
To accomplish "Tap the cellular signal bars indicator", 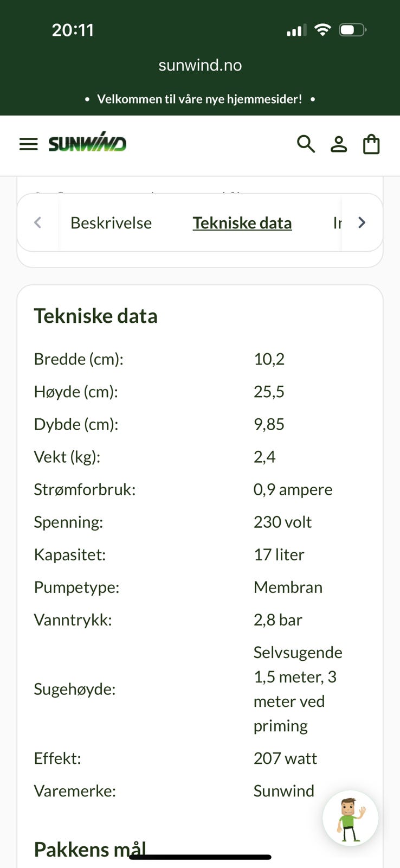I will (x=296, y=30).
